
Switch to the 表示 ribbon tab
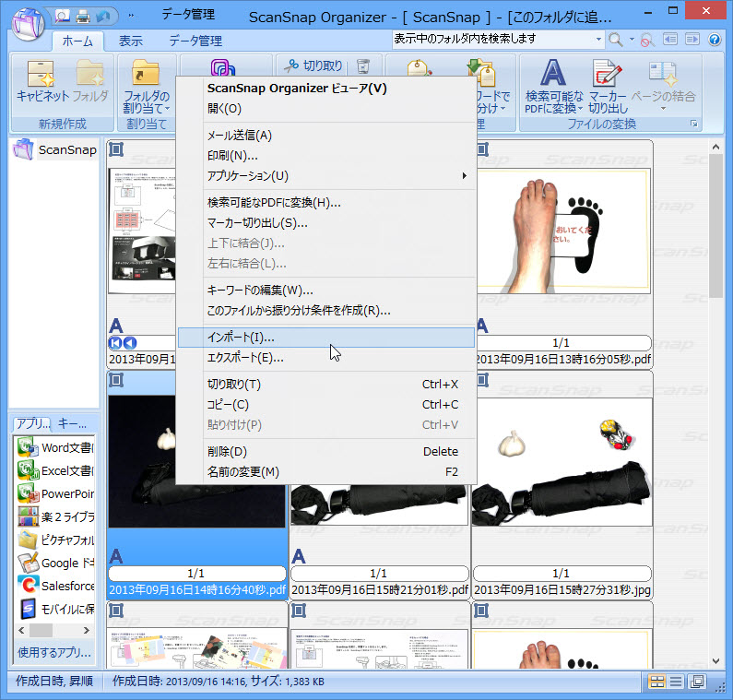click(x=130, y=42)
